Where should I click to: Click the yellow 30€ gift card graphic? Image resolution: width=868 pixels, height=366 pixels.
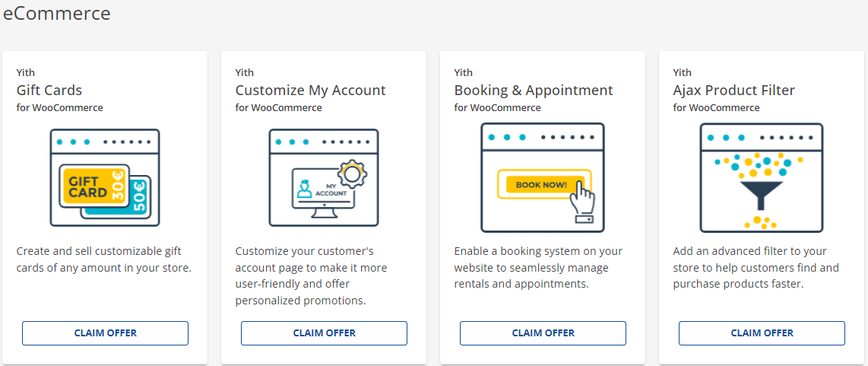coord(95,187)
